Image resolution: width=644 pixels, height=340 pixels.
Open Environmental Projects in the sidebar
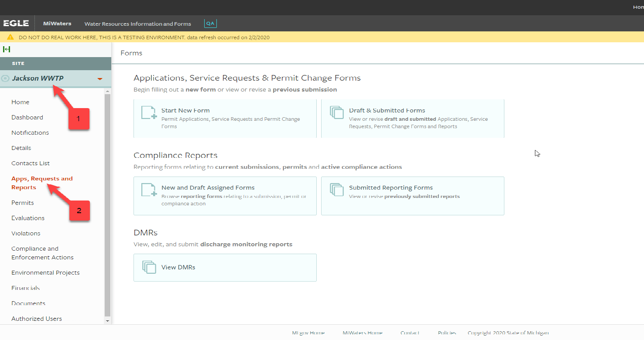point(45,272)
